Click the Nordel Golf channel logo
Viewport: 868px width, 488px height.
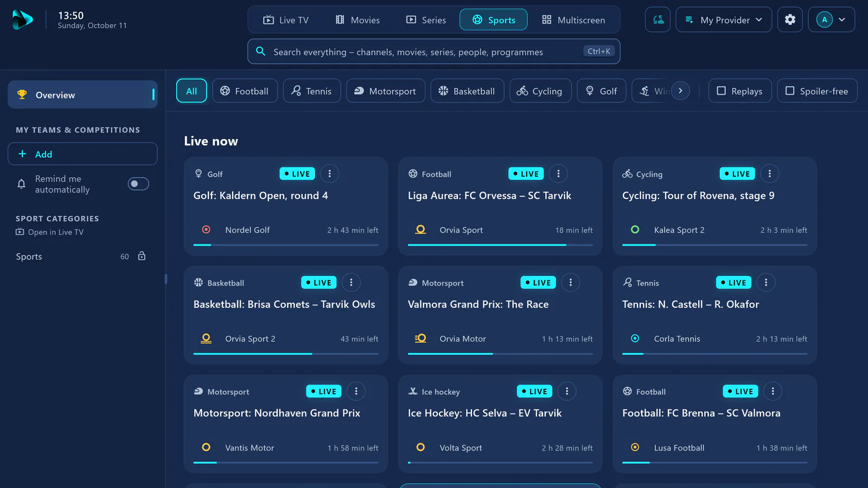(206, 229)
